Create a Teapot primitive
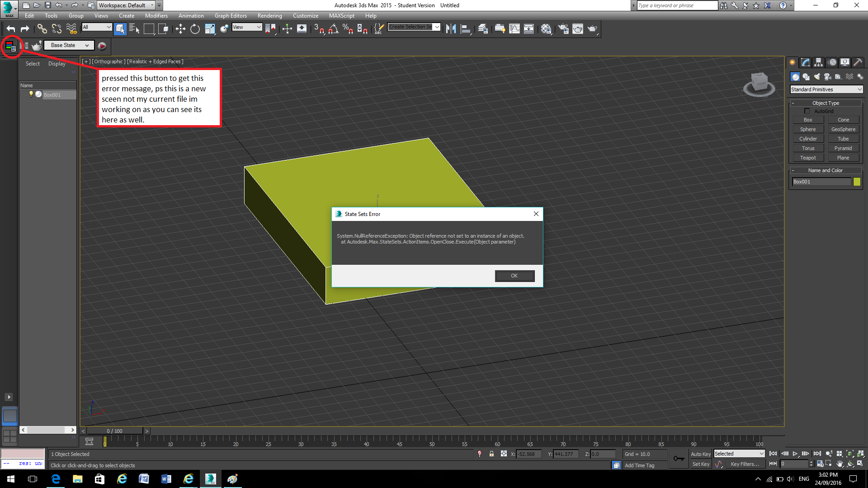The height and width of the screenshot is (488, 868). pyautogui.click(x=808, y=157)
